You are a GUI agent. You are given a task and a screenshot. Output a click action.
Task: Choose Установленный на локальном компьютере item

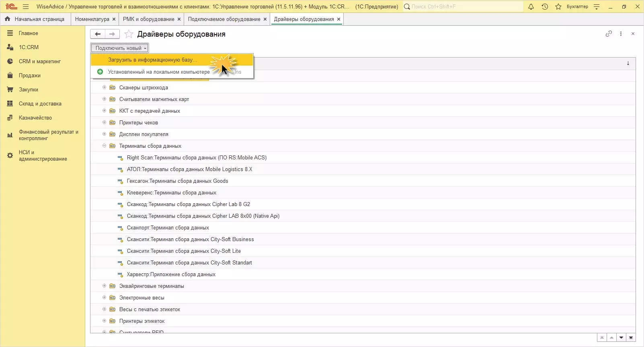[172, 72]
